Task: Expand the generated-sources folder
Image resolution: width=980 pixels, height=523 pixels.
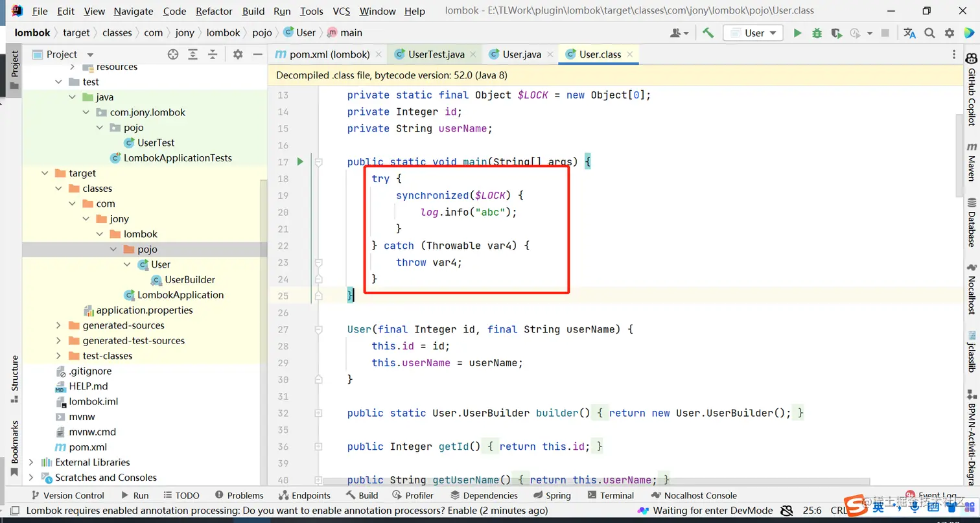Action: point(58,325)
